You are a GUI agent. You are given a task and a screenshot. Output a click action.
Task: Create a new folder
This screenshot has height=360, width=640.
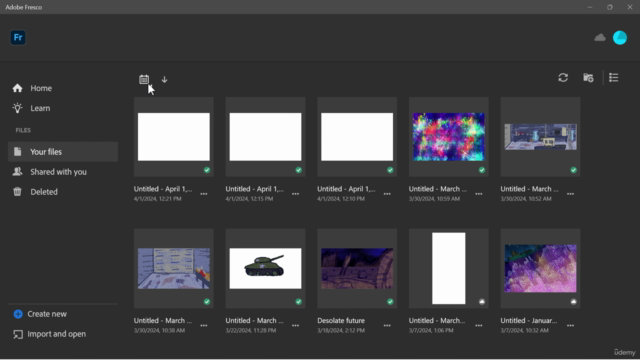click(588, 78)
